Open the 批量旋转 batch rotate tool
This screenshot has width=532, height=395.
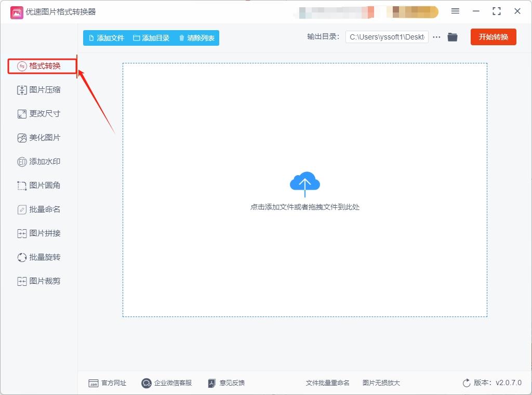39,257
